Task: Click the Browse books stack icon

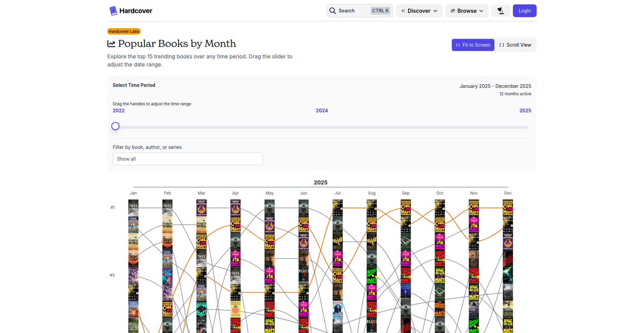Action: coord(453,11)
